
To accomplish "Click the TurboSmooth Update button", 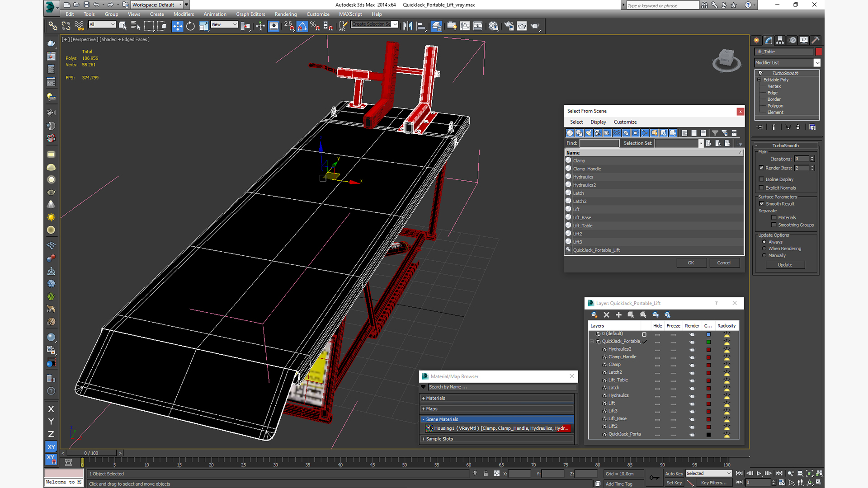I will (785, 265).
